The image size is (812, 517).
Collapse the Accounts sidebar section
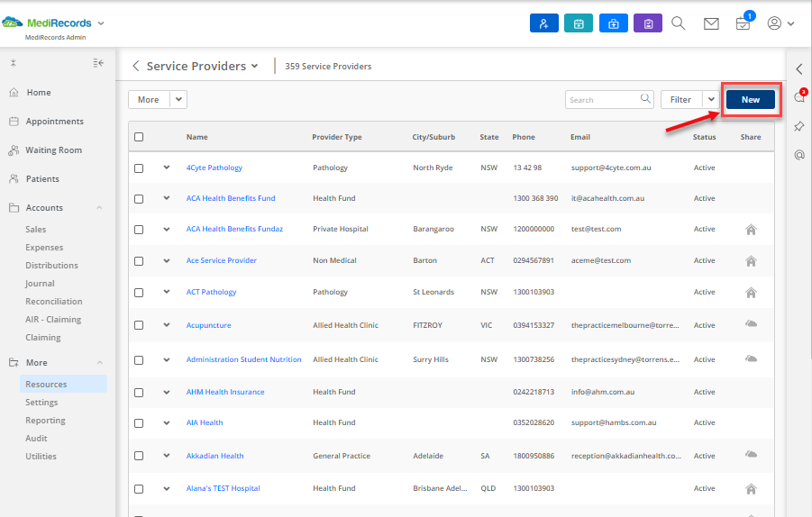(99, 207)
